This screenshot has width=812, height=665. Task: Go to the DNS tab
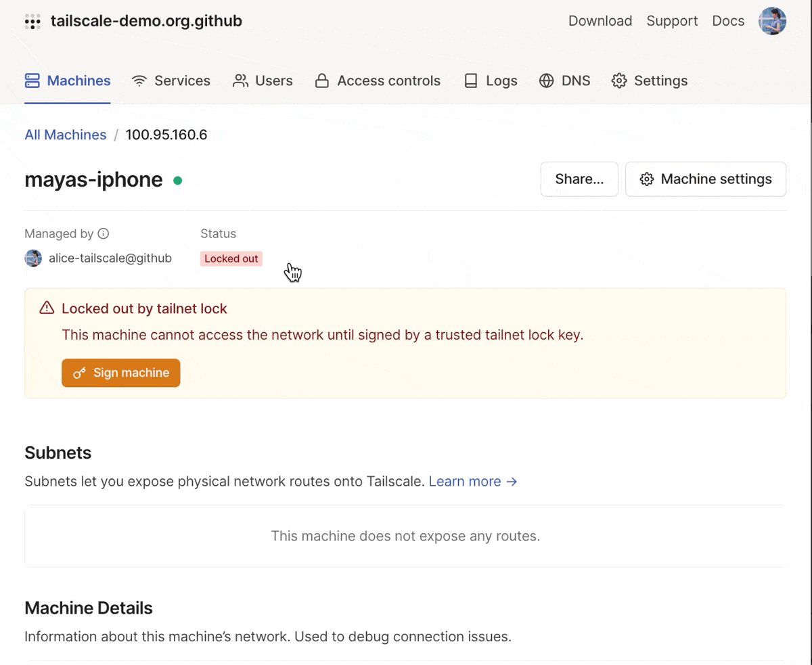tap(564, 81)
